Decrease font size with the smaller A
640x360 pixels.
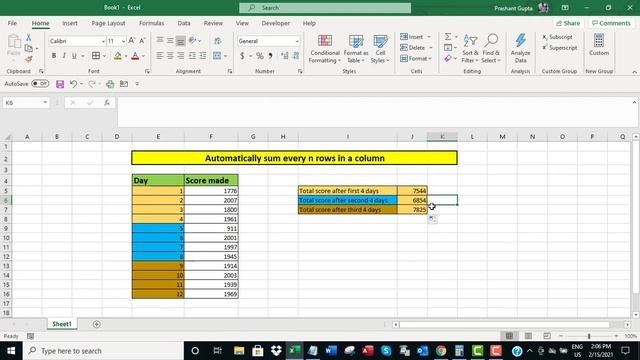coord(142,41)
